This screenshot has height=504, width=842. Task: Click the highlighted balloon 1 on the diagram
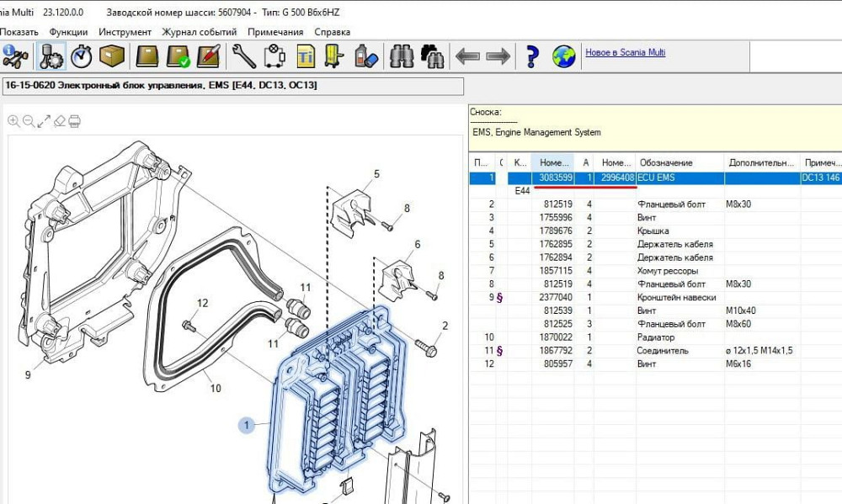click(245, 427)
